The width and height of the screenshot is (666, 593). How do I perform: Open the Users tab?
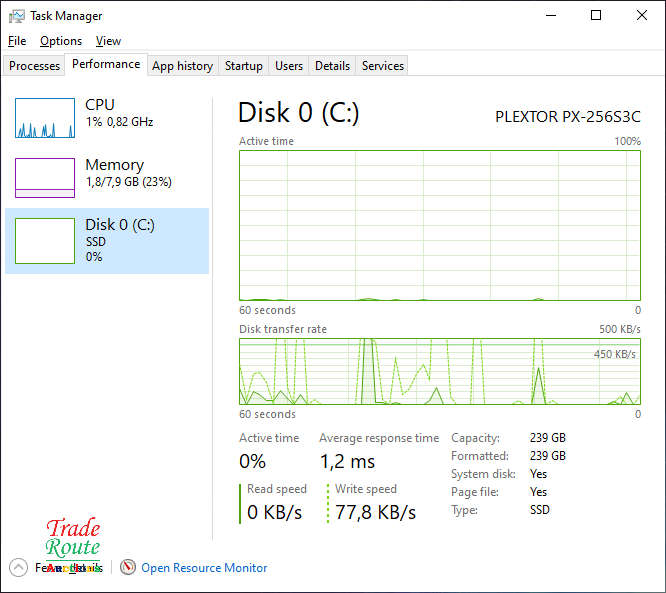[289, 66]
